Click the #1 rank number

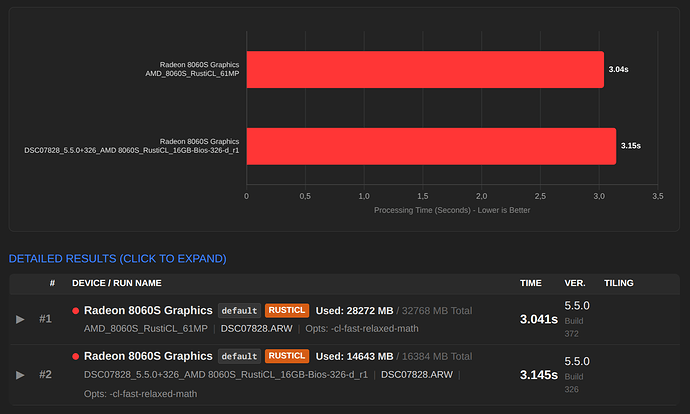click(x=45, y=319)
